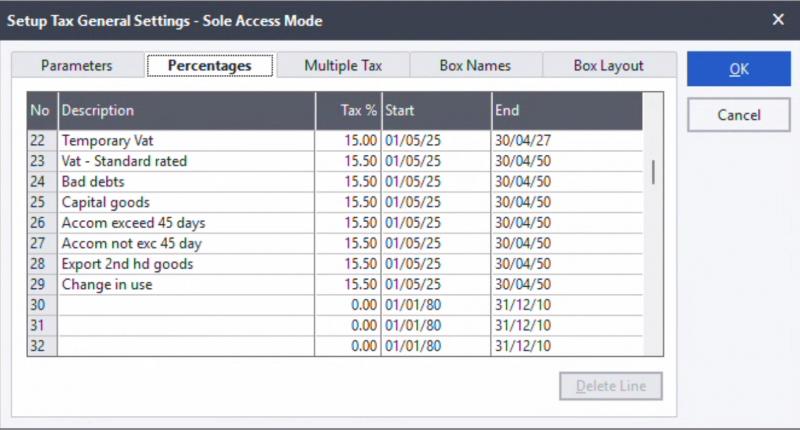The width and height of the screenshot is (800, 430).
Task: Go to the Box Layout tab
Action: tap(608, 66)
